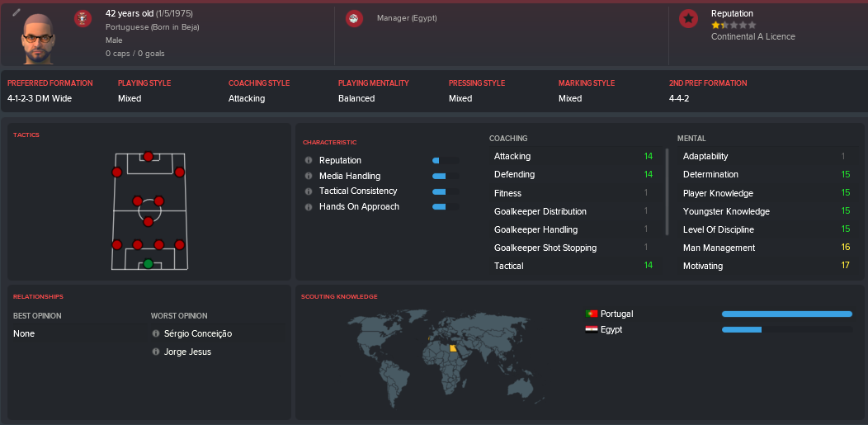Click the Goalkeeper Distribution row
Image resolution: width=868 pixels, height=425 pixels.
tap(576, 211)
